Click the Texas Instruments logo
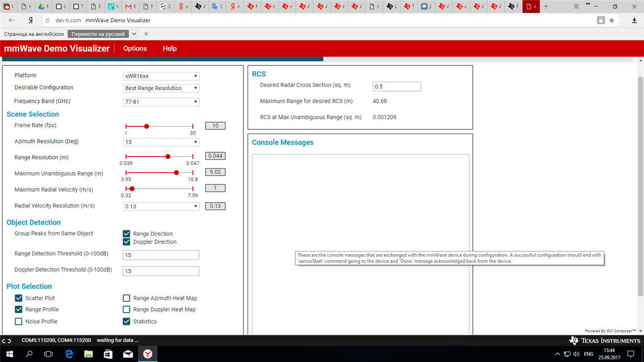 pyautogui.click(x=605, y=341)
